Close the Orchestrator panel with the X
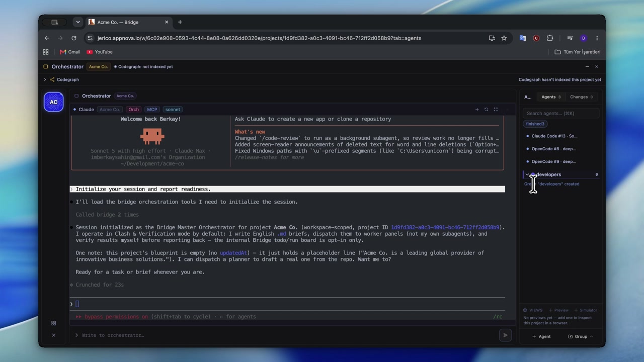The width and height of the screenshot is (644, 362). coord(597,66)
